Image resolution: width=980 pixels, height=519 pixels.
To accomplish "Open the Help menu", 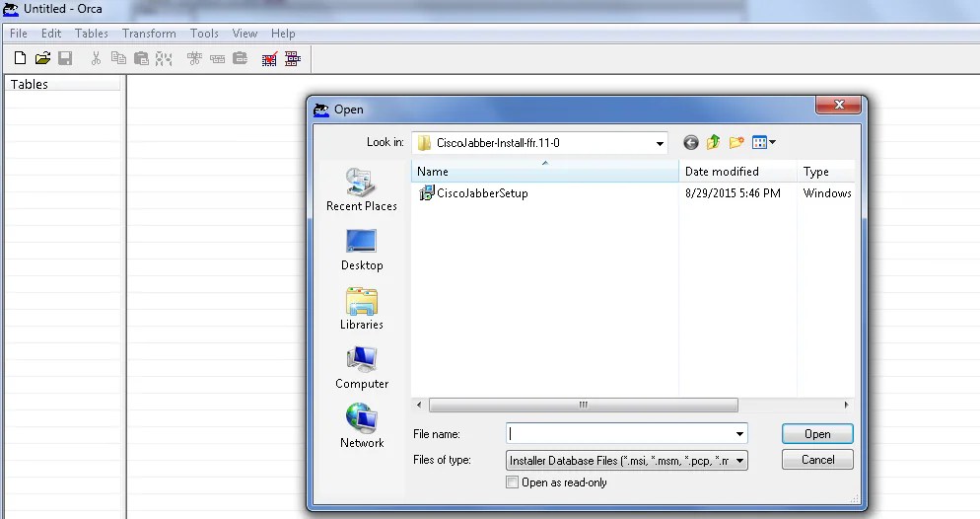I will tap(283, 34).
